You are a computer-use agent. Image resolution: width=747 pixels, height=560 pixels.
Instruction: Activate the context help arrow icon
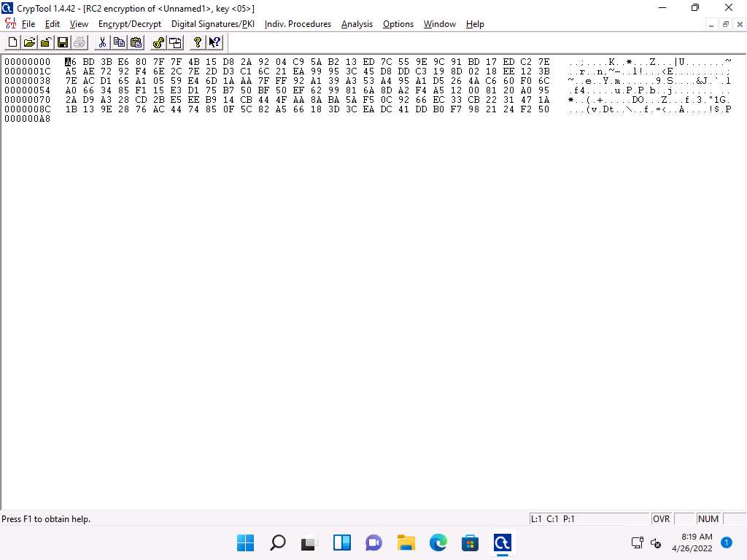pyautogui.click(x=214, y=42)
